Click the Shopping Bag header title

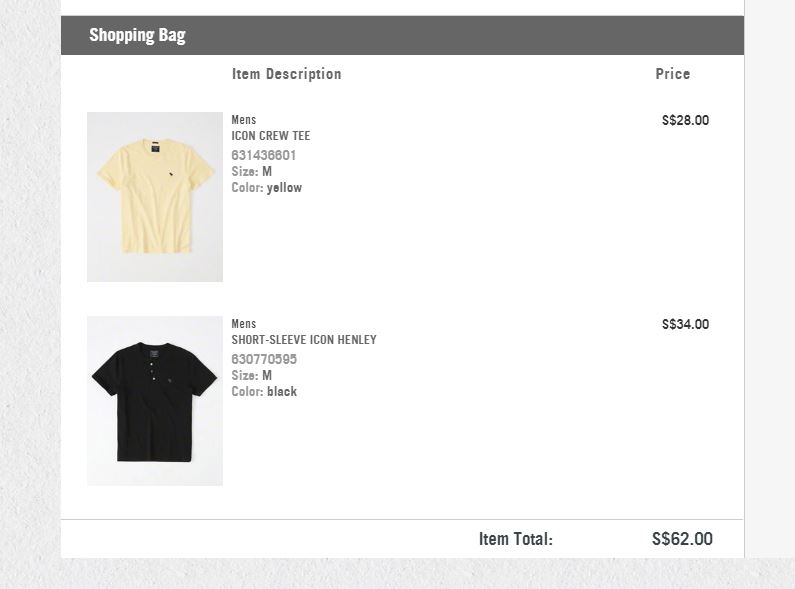click(137, 35)
